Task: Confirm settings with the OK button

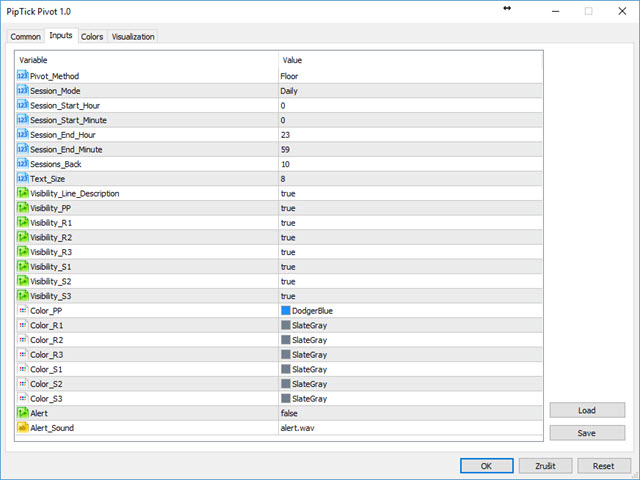Action: tap(487, 466)
